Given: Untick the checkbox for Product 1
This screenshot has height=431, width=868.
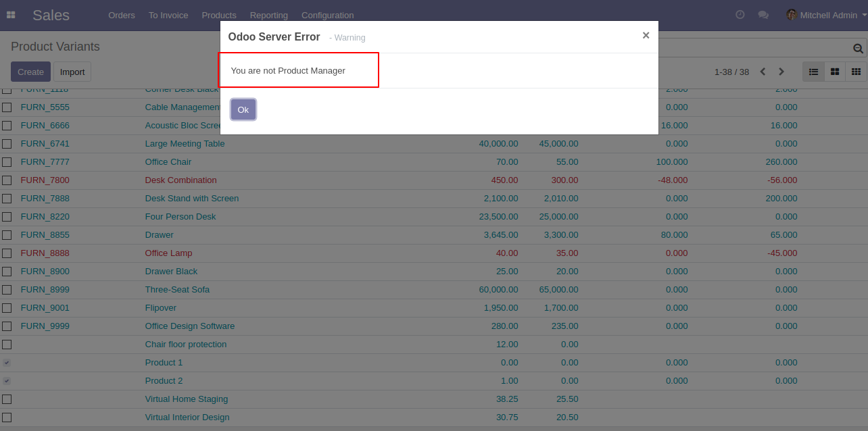Looking at the screenshot, I should 7,363.
